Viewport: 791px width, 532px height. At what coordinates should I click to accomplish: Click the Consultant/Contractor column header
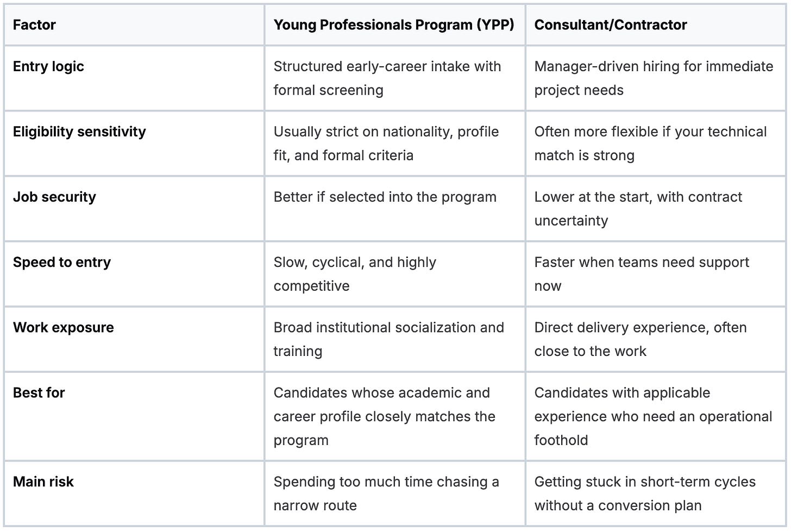click(x=610, y=25)
